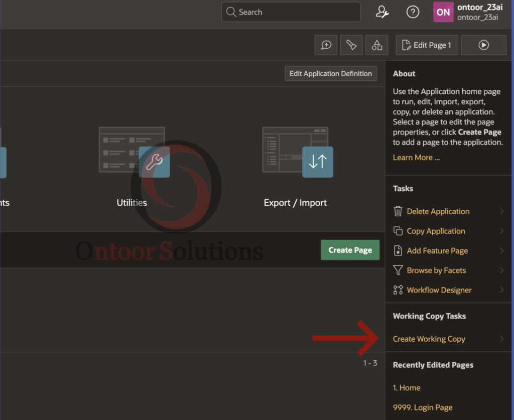Expand the Copy Application chevron
Viewport: 514px width, 420px height.
pyautogui.click(x=501, y=231)
